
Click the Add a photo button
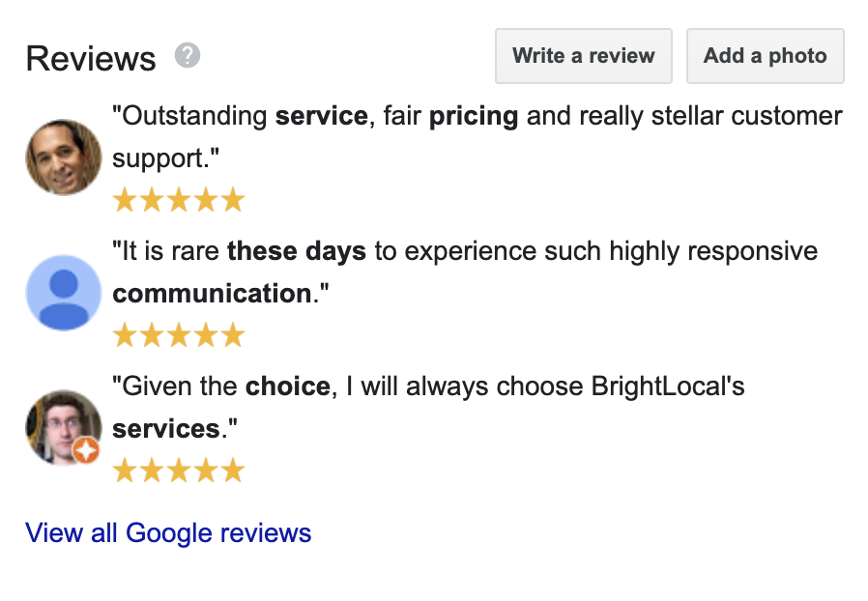[765, 56]
